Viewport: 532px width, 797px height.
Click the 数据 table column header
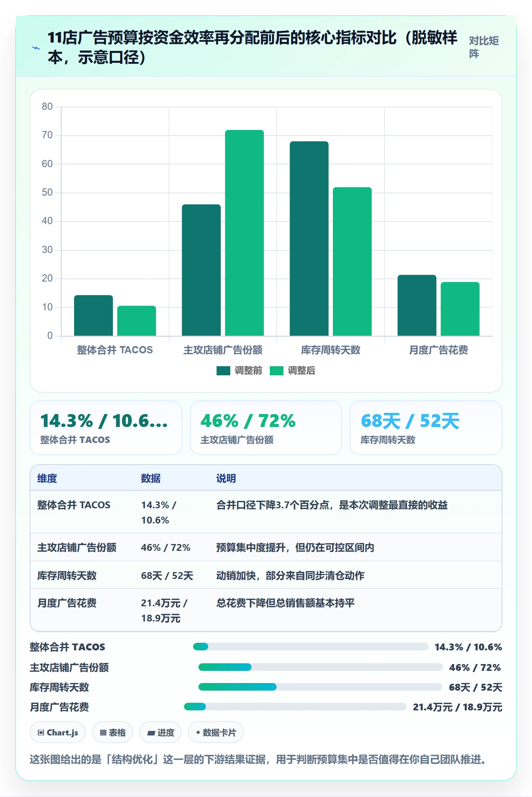tap(151, 478)
